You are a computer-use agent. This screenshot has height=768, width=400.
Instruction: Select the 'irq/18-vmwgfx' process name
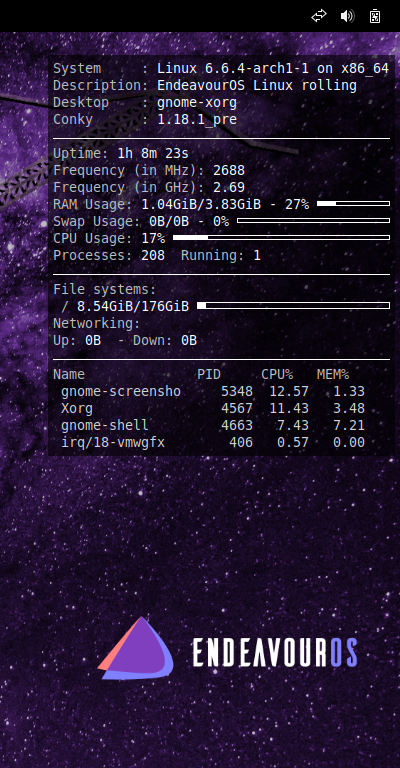coord(113,443)
